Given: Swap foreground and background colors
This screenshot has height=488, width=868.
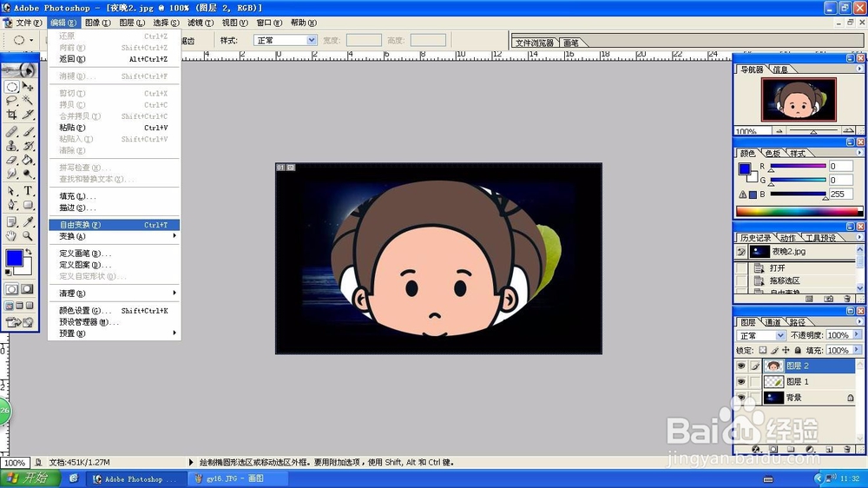Looking at the screenshot, I should (x=29, y=252).
